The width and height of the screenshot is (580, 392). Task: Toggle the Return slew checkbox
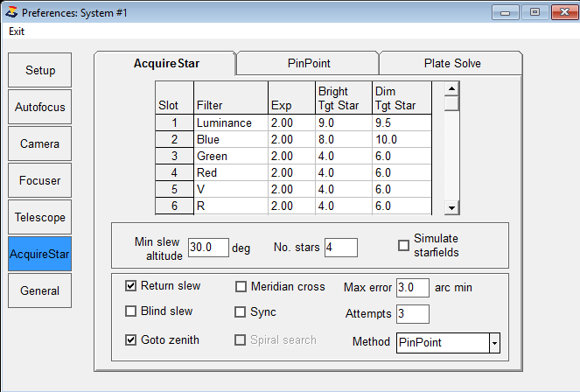tap(130, 286)
